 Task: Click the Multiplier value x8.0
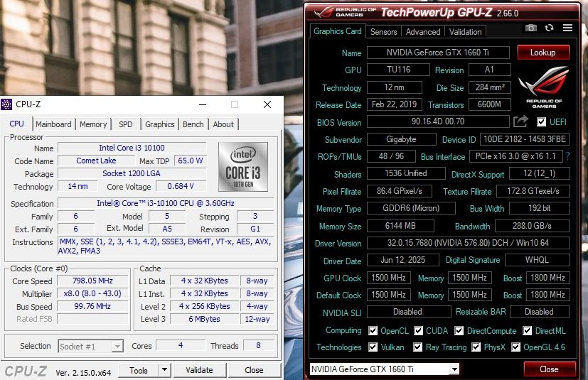[x=92, y=293]
